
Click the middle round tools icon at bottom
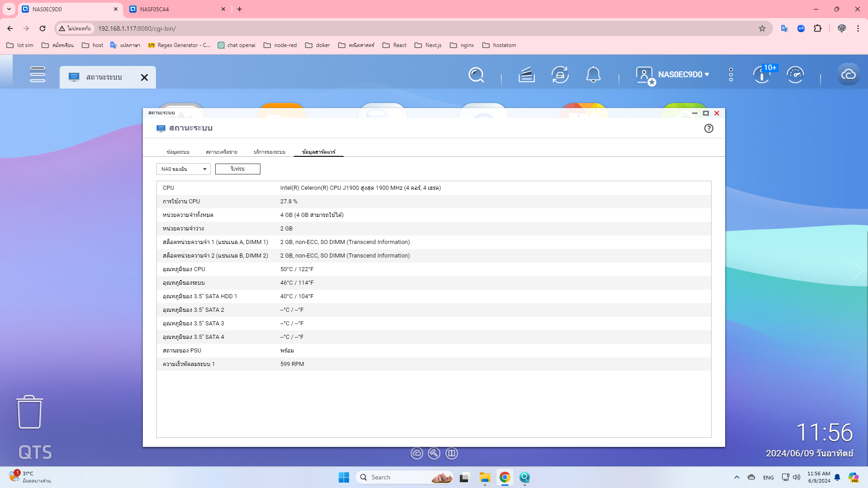(x=434, y=453)
